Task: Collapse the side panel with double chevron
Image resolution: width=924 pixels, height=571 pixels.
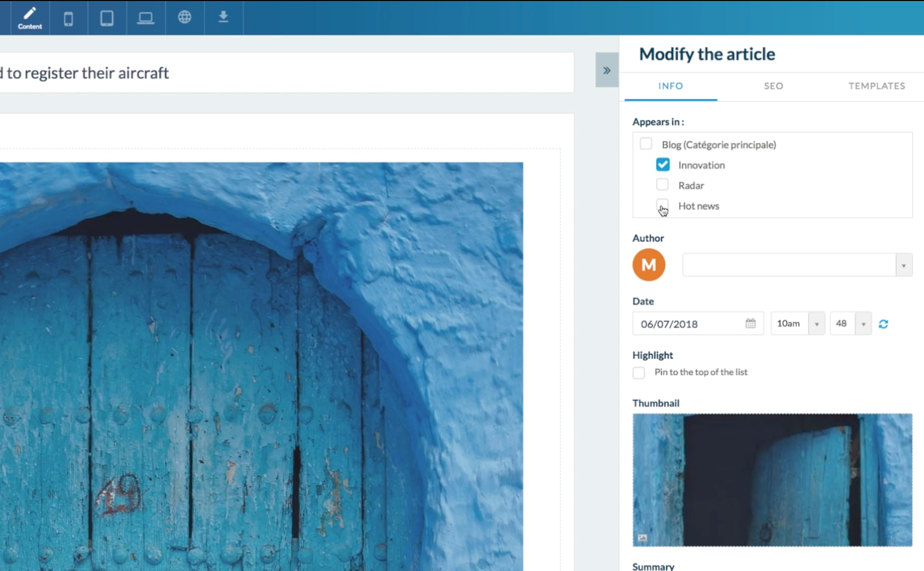Action: (607, 70)
